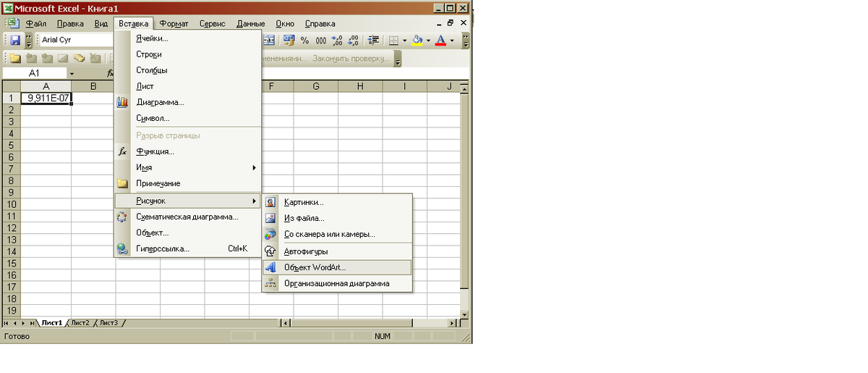Viewport: 868px width, 373px height.
Task: Choose Примечание menu entry
Action: click(x=187, y=183)
